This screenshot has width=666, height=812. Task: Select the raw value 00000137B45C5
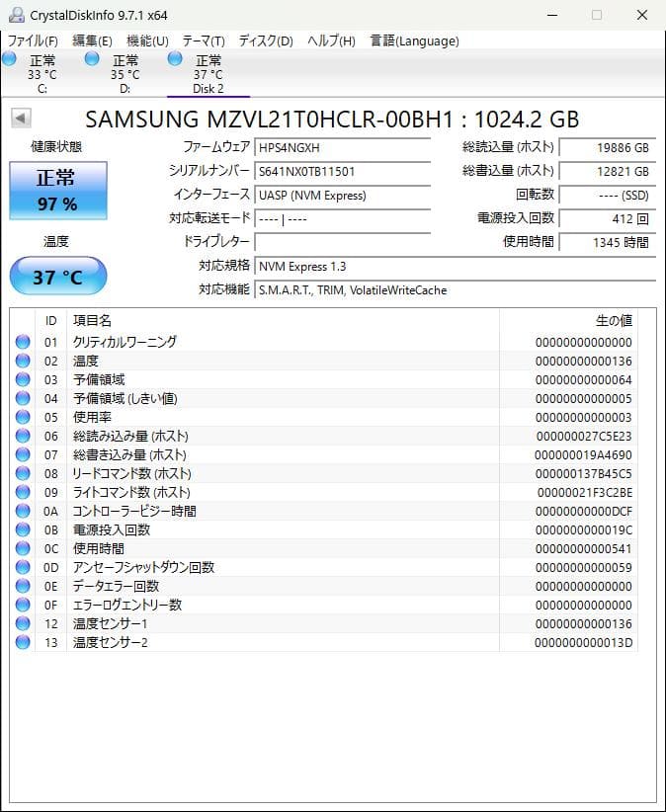click(x=583, y=474)
